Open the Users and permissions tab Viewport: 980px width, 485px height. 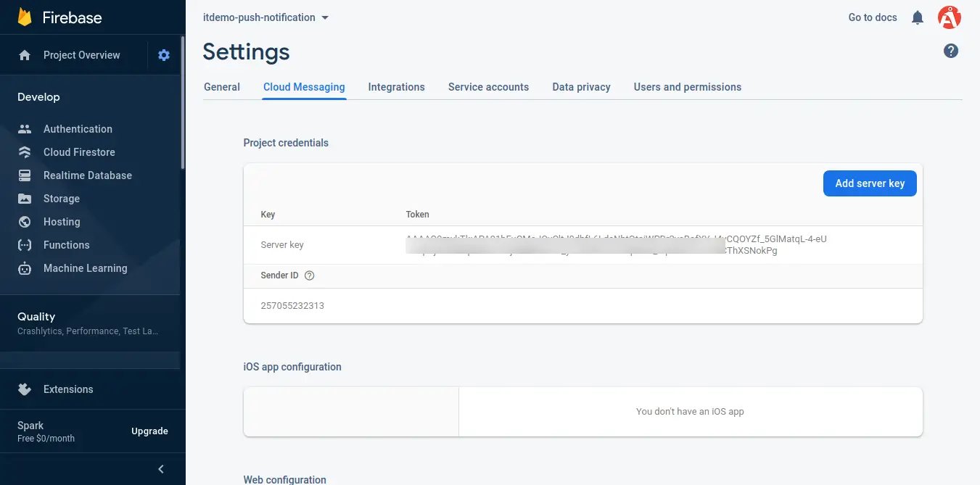pos(687,87)
